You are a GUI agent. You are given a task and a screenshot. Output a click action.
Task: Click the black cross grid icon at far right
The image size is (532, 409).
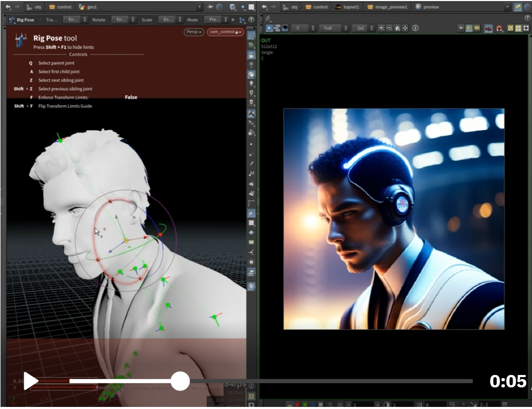coord(526,28)
